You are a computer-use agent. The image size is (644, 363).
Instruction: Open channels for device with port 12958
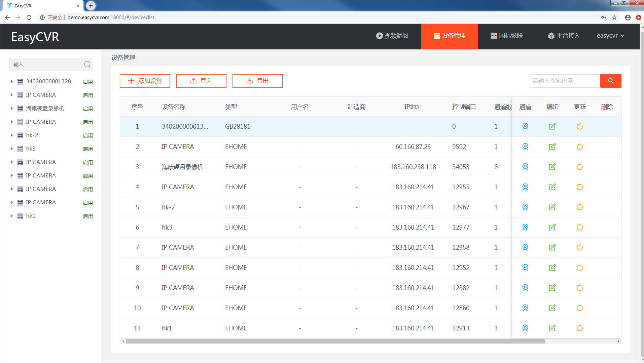525,247
